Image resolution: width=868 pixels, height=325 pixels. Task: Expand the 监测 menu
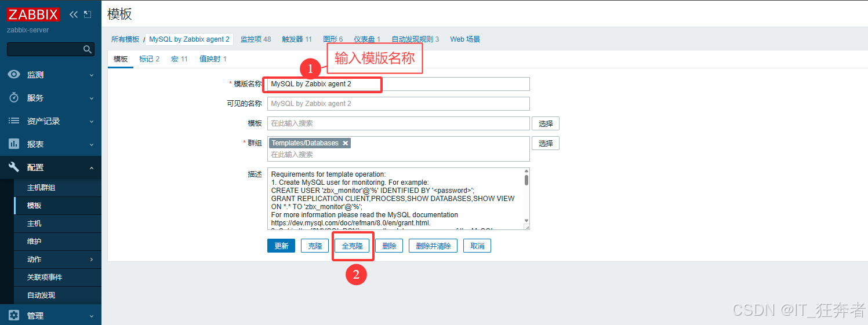[x=91, y=75]
